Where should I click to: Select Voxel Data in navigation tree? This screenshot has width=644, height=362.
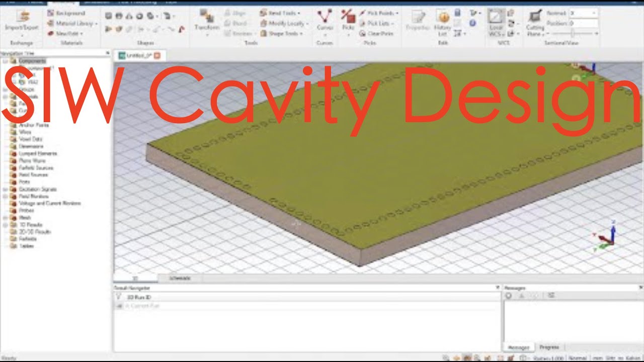[30, 139]
